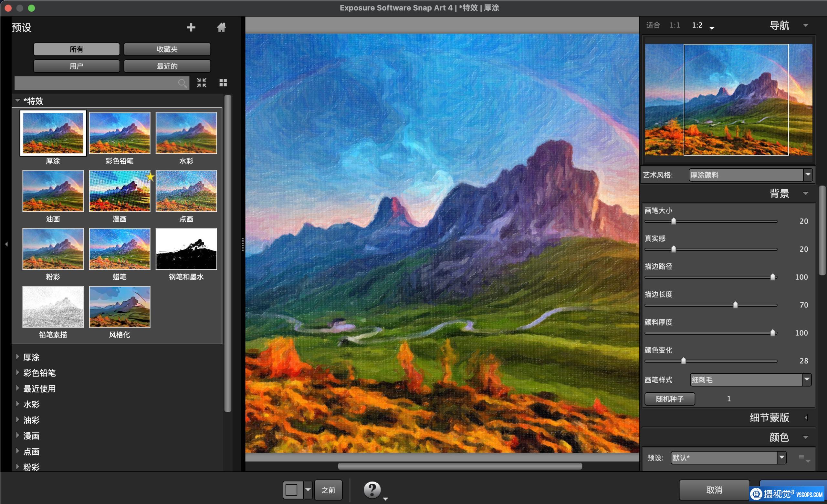
Task: Open the question mark help icon
Action: (372, 489)
